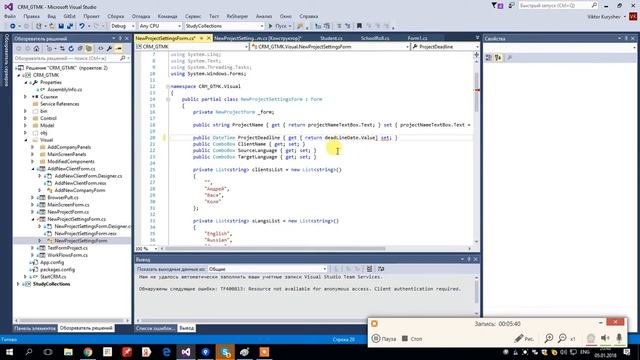Expand the Control folder in tree
Screen dimensions: 640x360
26,118
